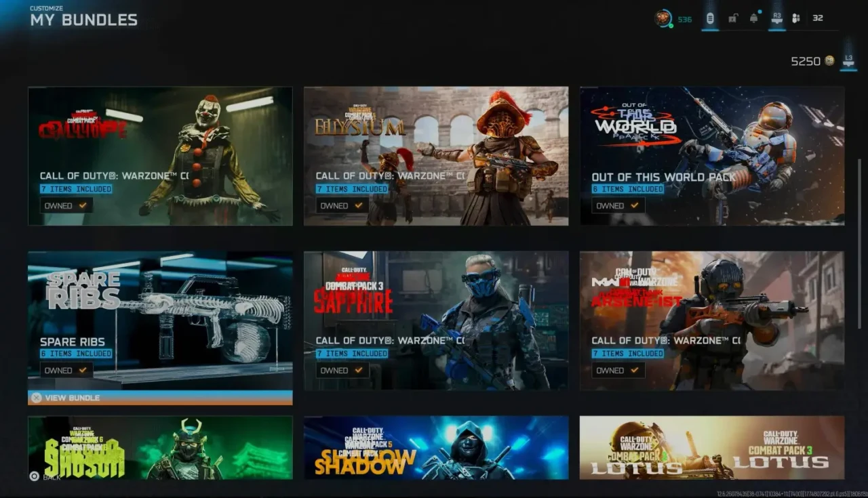Click Owned badge on Out of This World

tap(618, 205)
